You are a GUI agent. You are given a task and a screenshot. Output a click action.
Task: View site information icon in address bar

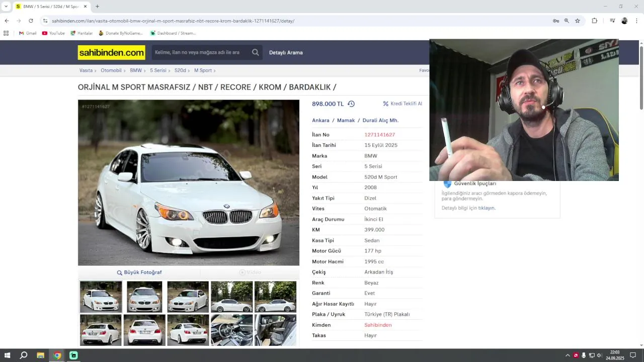click(x=45, y=21)
